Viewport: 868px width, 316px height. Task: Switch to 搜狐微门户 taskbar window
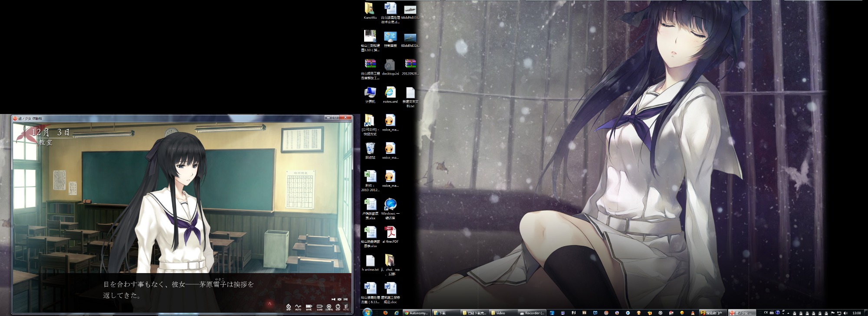(x=713, y=313)
